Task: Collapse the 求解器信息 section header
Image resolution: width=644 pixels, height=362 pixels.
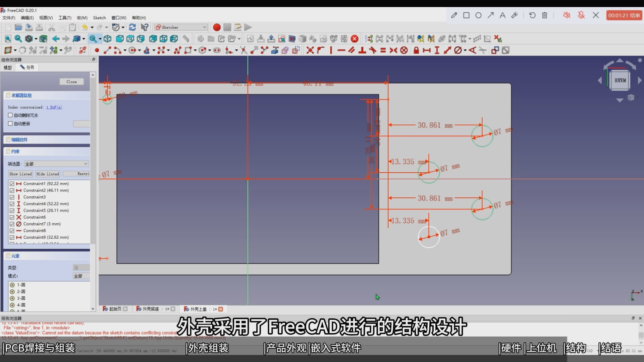Action: click(x=47, y=96)
